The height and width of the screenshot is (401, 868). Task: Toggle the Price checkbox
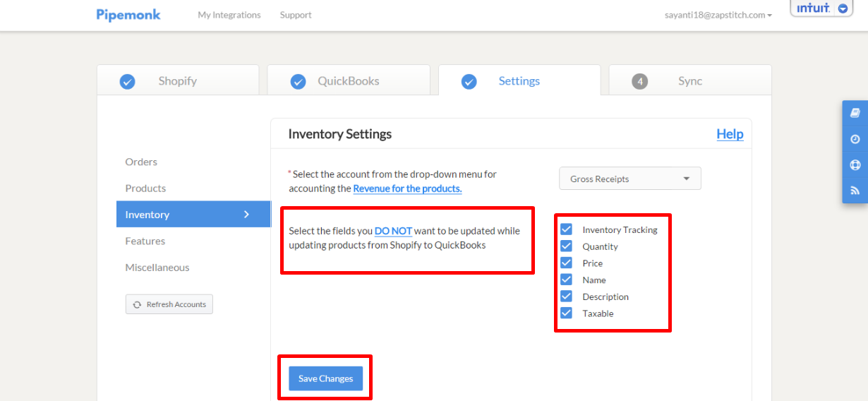[x=566, y=263]
